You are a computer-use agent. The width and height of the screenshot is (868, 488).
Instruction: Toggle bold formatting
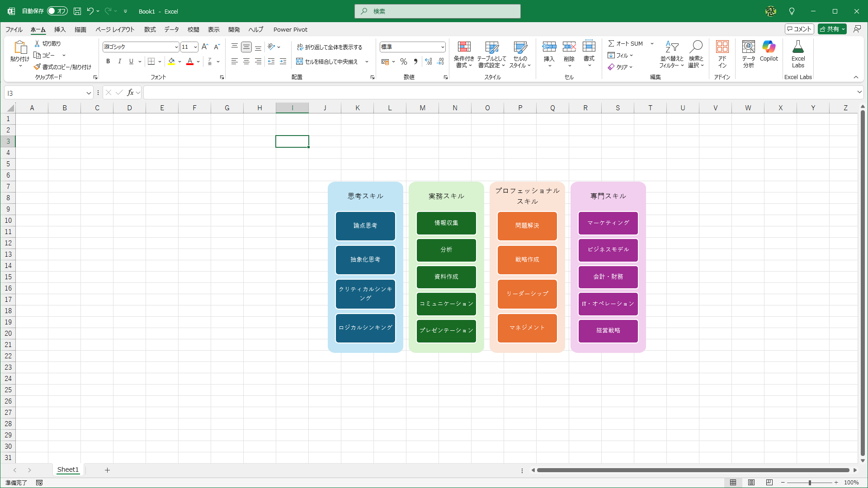(x=108, y=61)
